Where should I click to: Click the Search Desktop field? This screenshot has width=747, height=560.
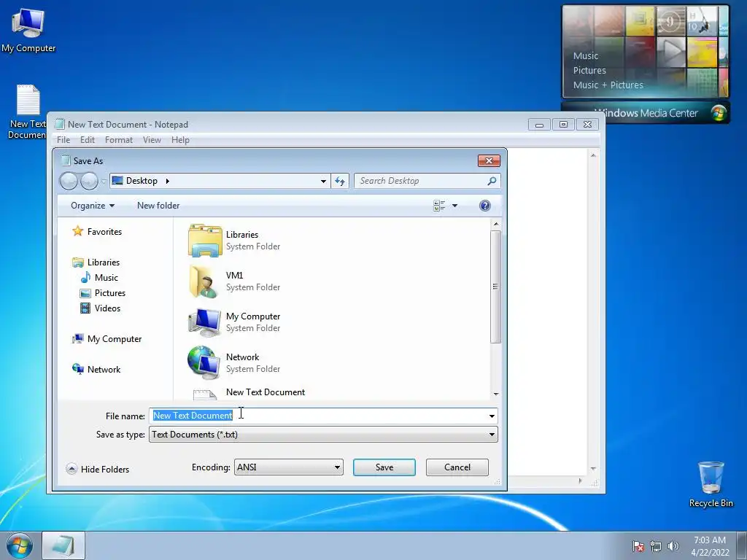427,181
